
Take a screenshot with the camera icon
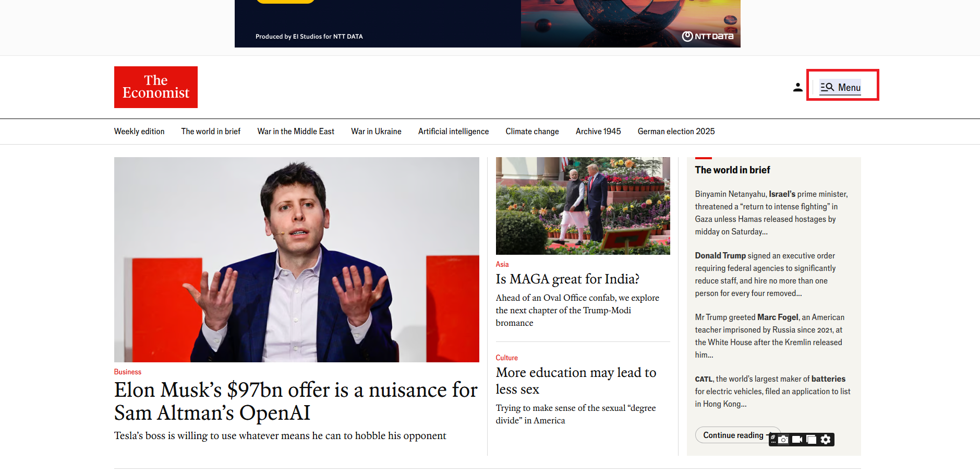pyautogui.click(x=783, y=440)
